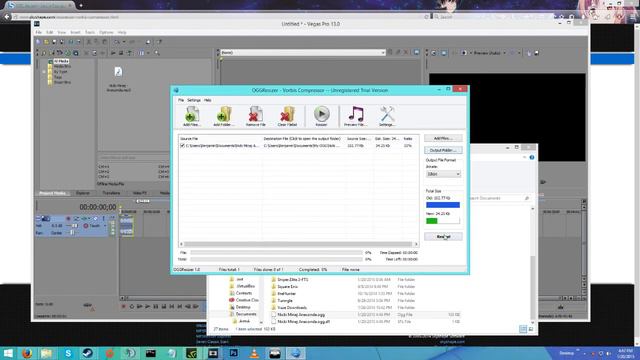Click the Resize button at bottom right
Viewport: 640px width, 360px height.
tap(443, 236)
